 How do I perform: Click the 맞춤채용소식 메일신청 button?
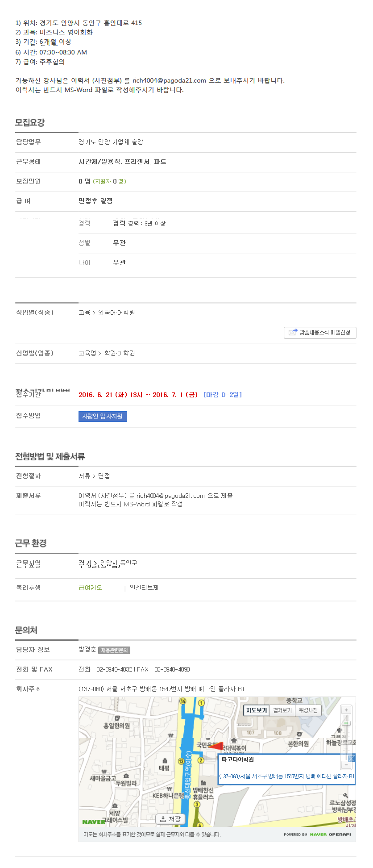point(320,333)
